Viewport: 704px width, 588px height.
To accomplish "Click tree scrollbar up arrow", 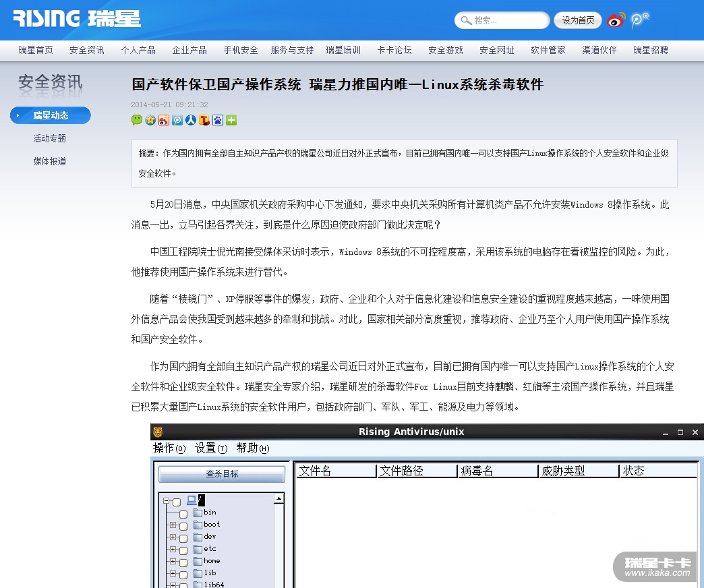I will 278,499.
